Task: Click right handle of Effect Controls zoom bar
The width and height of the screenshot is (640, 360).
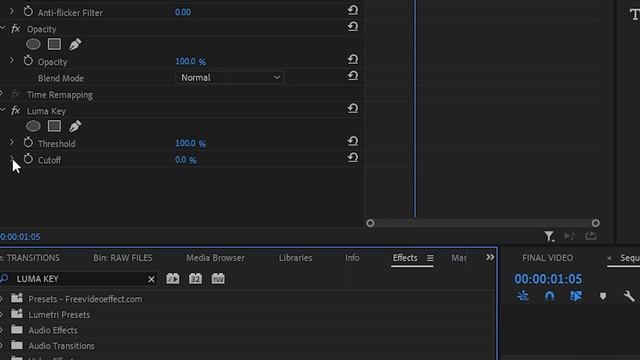Action: 596,223
